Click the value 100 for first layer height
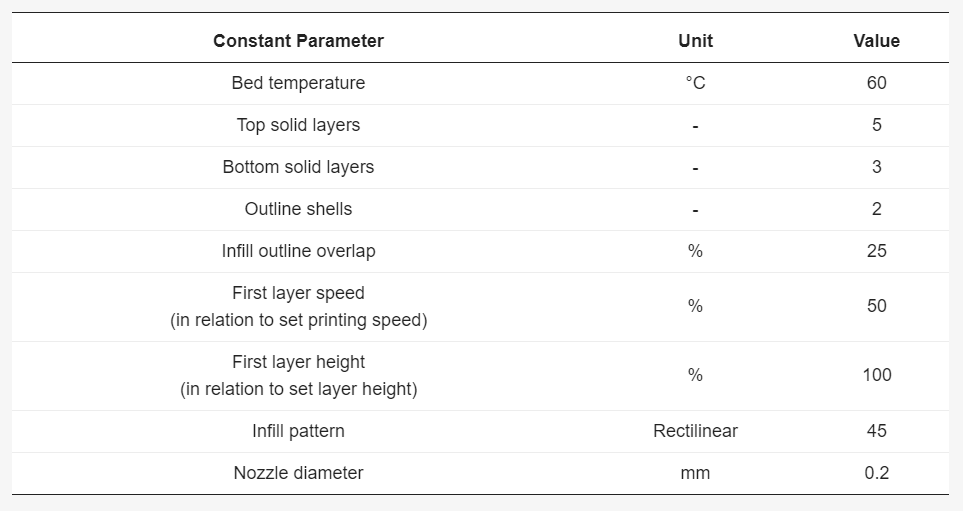 click(876, 375)
